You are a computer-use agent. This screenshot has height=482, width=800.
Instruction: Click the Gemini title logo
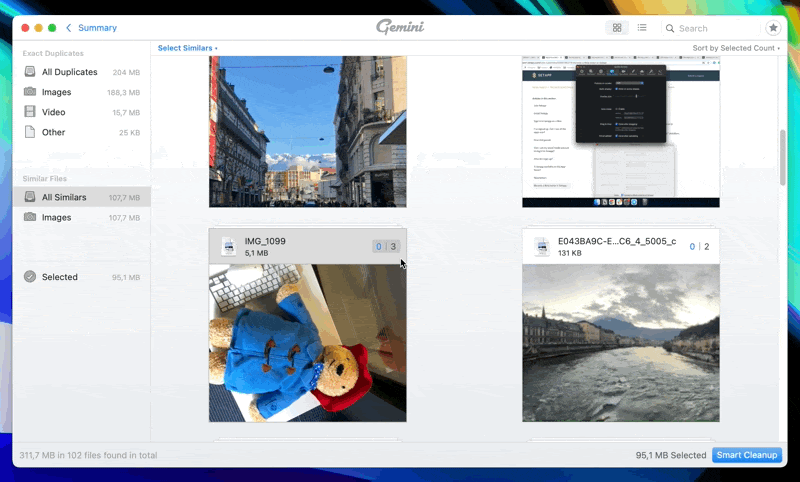tap(400, 27)
